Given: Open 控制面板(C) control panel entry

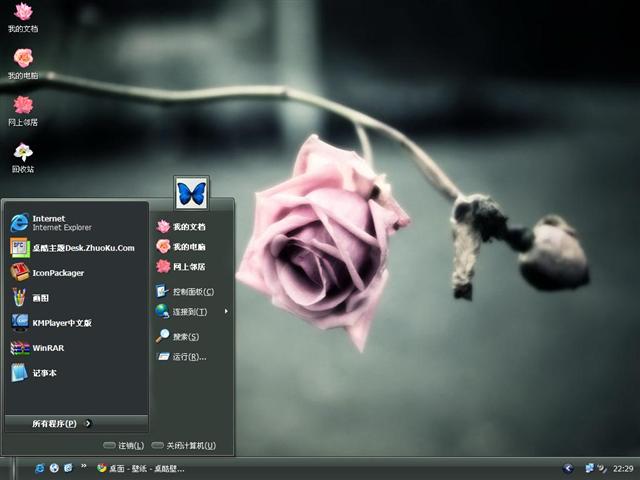Looking at the screenshot, I should (191, 291).
